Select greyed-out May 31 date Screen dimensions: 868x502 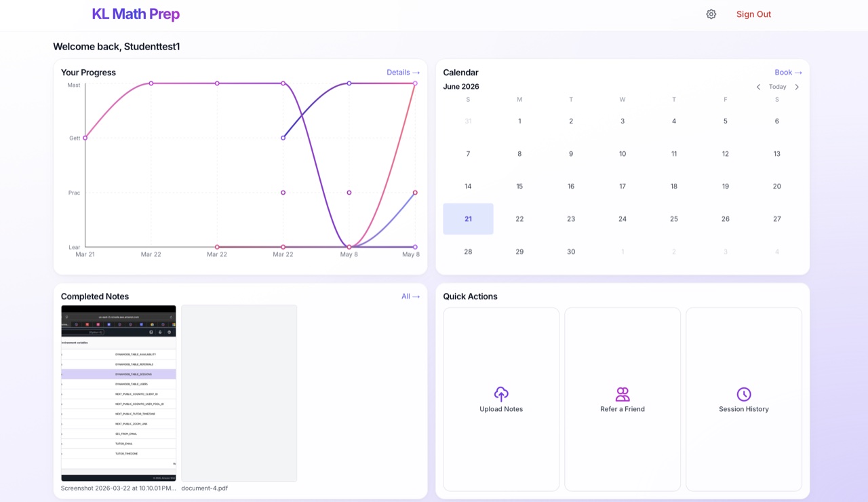tap(468, 121)
